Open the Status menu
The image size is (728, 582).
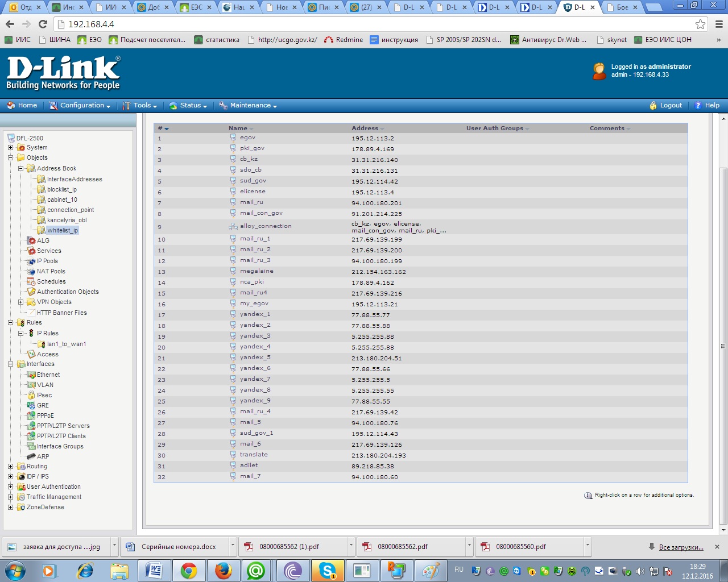[188, 105]
